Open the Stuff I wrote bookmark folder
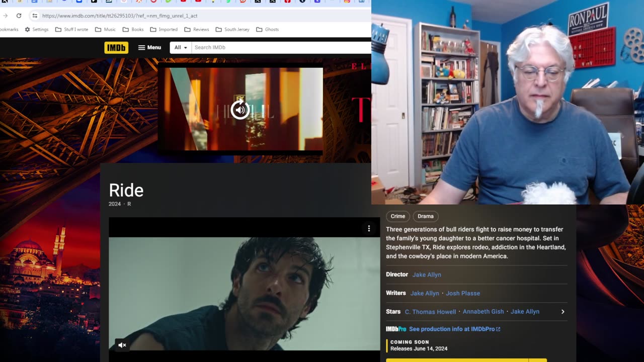The width and height of the screenshot is (644, 362). point(72,29)
